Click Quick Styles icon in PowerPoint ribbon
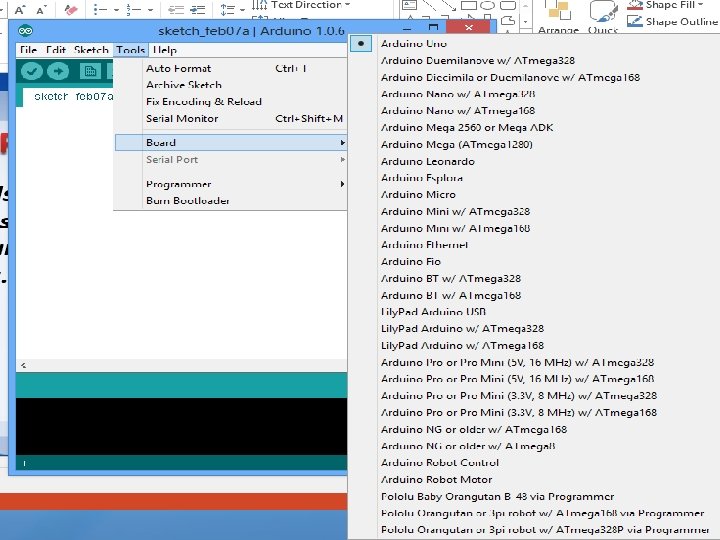720x540 pixels. pyautogui.click(x=603, y=17)
